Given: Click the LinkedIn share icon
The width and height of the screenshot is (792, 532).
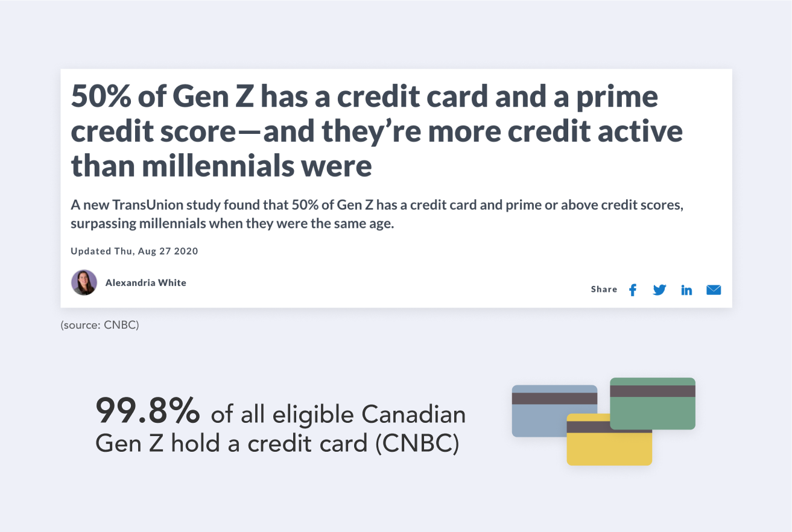Looking at the screenshot, I should coord(686,290).
